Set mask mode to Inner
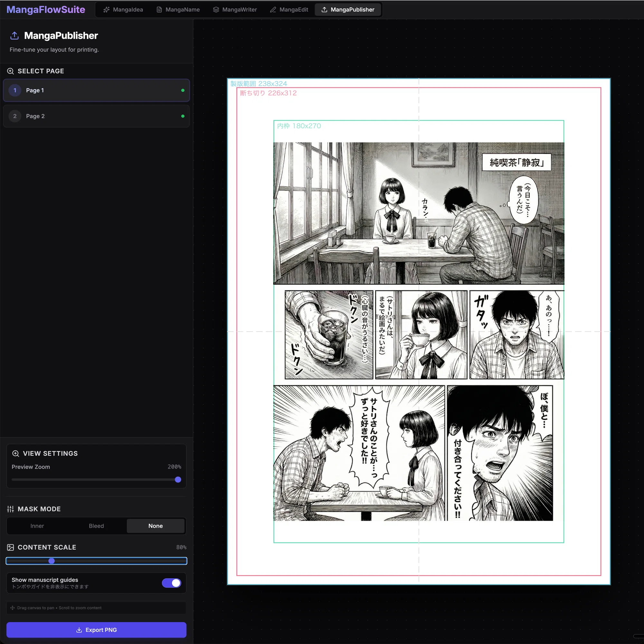Screen dimensions: 644x644 coord(37,526)
